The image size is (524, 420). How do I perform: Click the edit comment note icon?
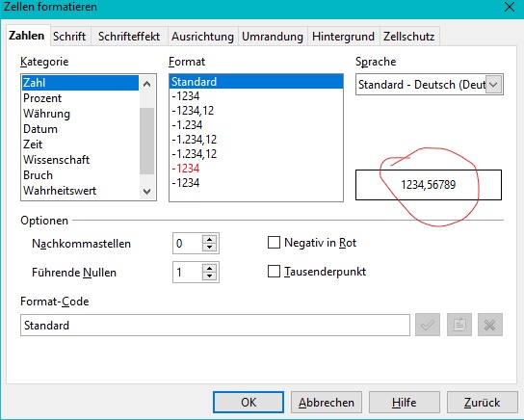tap(459, 325)
